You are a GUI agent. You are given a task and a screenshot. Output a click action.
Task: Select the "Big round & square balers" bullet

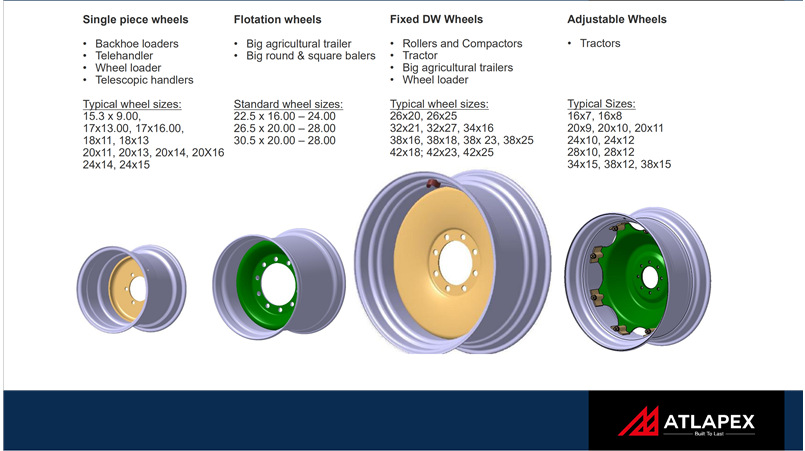click(x=311, y=56)
